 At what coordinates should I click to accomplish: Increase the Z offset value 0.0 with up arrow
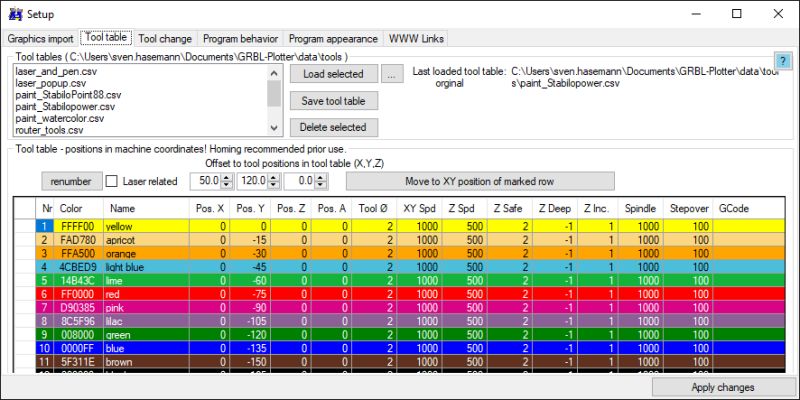[321, 177]
